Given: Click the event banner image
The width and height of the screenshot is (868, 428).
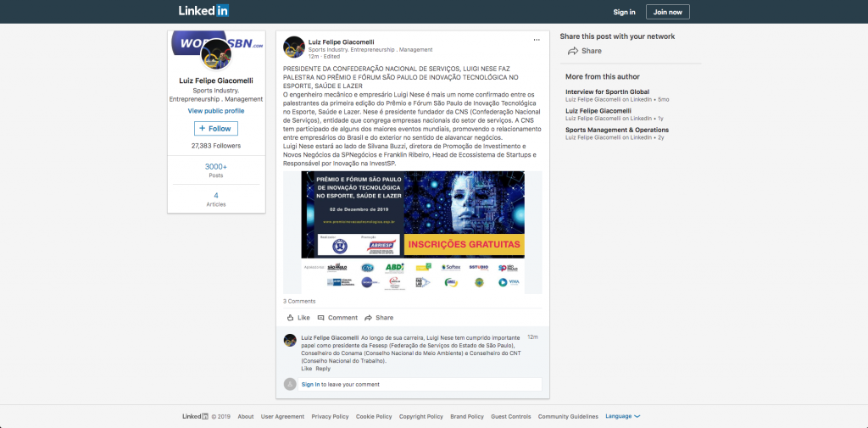Looking at the screenshot, I should [413, 232].
